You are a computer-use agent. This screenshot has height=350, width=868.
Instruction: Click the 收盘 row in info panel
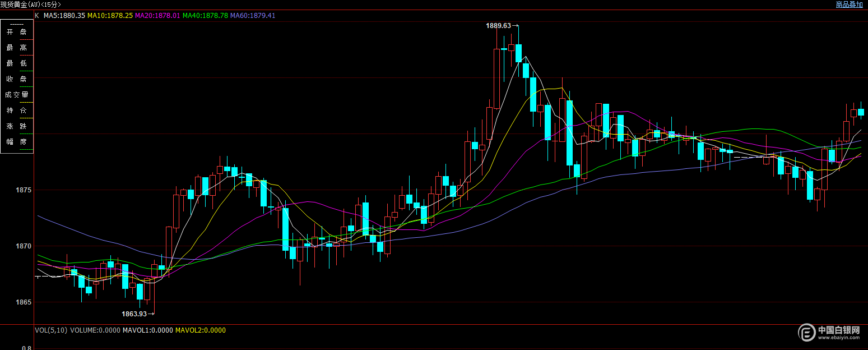click(x=17, y=79)
